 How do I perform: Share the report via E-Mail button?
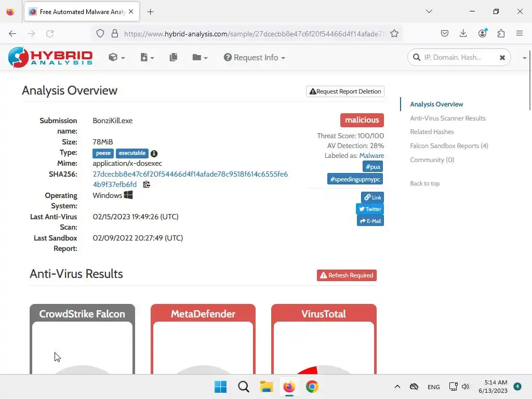[x=370, y=221]
